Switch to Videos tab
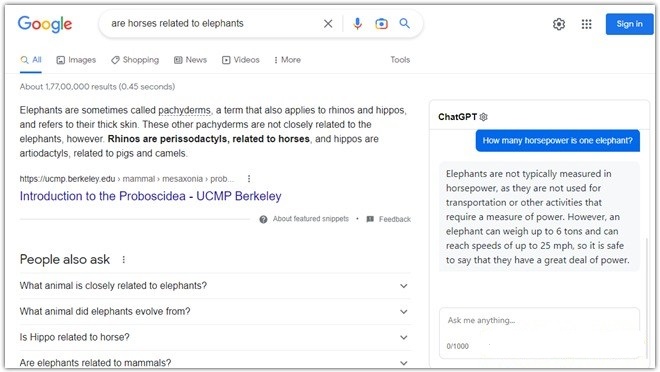 [241, 60]
